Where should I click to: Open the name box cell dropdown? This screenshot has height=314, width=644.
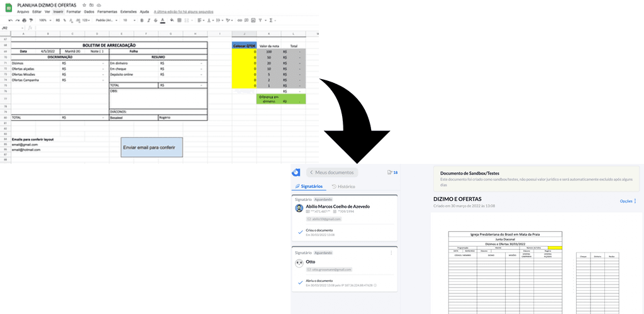pyautogui.click(x=22, y=28)
